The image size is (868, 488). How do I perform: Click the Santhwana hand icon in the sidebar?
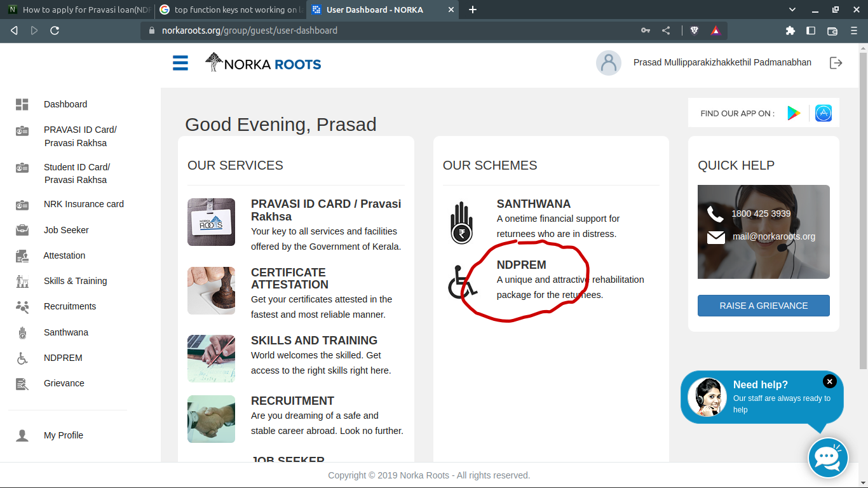(x=22, y=332)
